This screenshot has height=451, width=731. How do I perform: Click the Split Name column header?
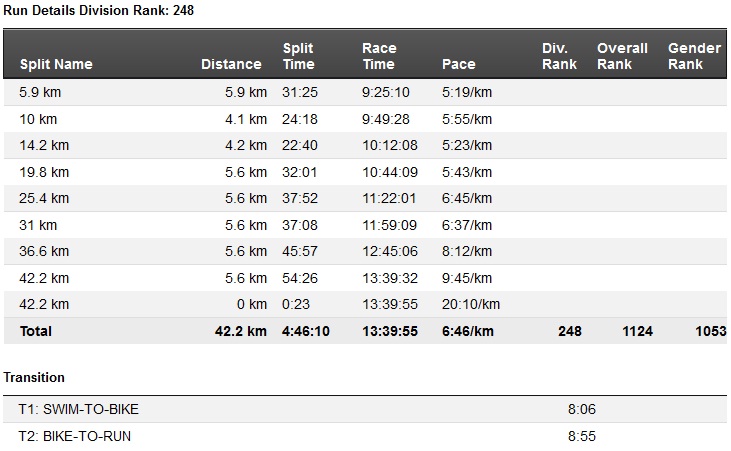point(56,64)
